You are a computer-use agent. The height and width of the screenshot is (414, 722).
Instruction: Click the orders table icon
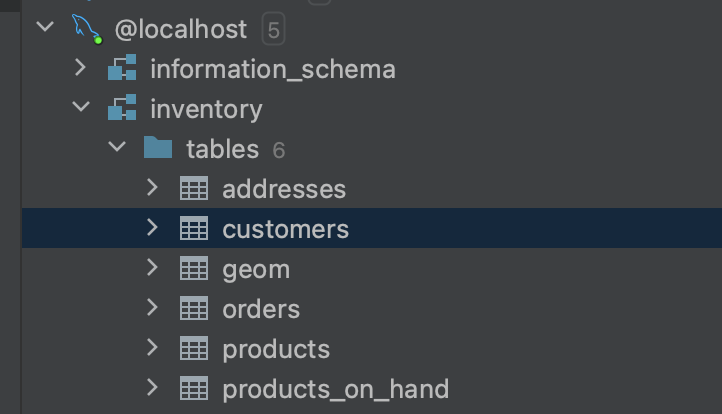tap(194, 309)
